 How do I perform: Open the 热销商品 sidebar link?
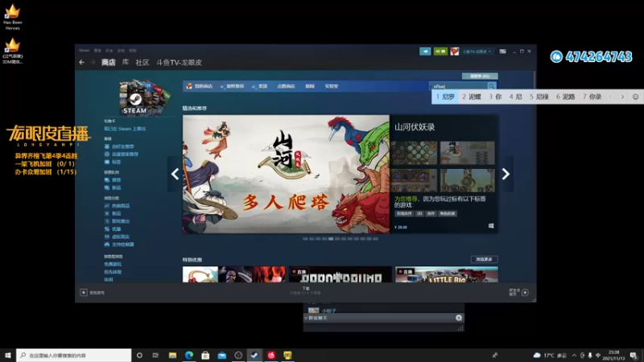tap(121, 206)
